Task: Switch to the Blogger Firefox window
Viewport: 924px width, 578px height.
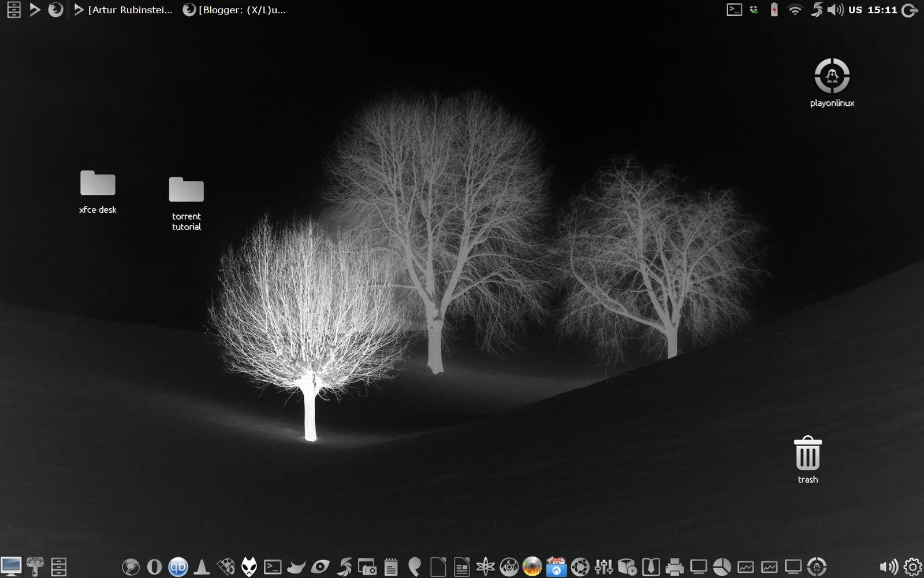Action: (x=234, y=10)
